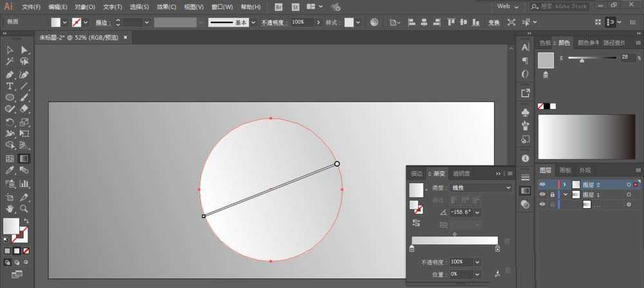The image size is (644, 288).
Task: Select the Ellipse tool
Action: pyautogui.click(x=10, y=98)
